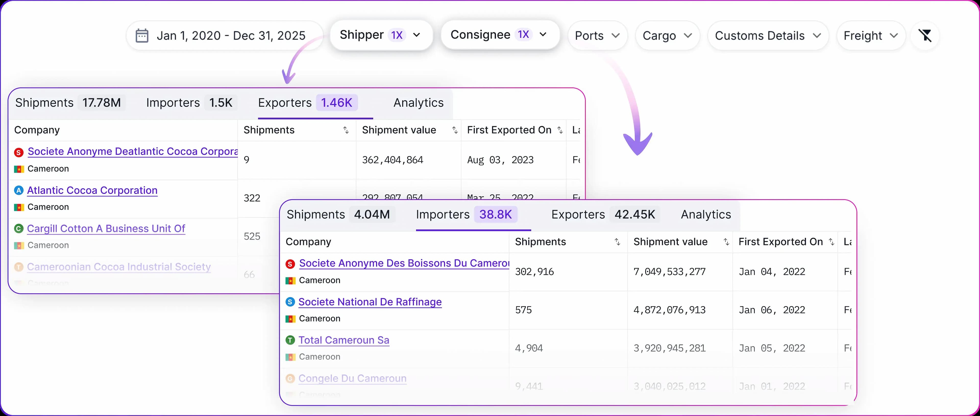Open the Ports filter dropdown
Screen dimensions: 980x416
coord(597,36)
